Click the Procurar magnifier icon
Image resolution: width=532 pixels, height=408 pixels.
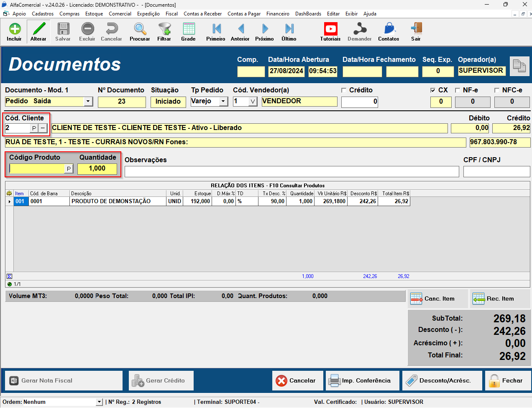point(140,29)
